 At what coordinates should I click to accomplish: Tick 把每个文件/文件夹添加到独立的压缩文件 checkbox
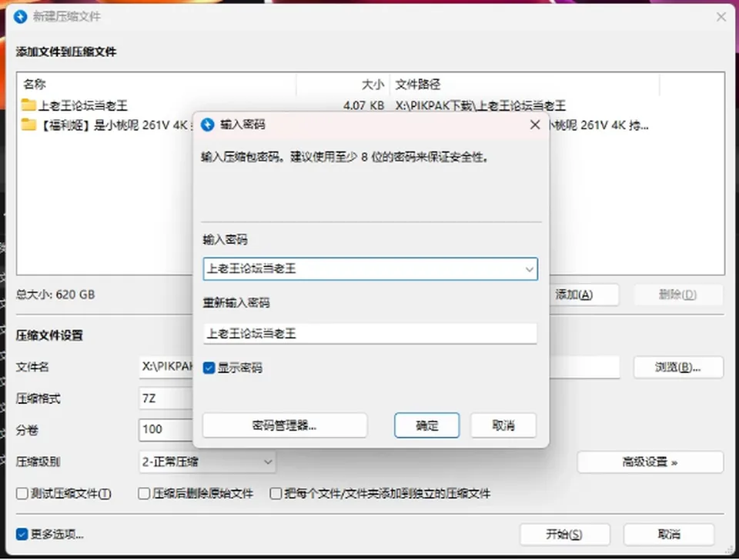click(x=276, y=494)
